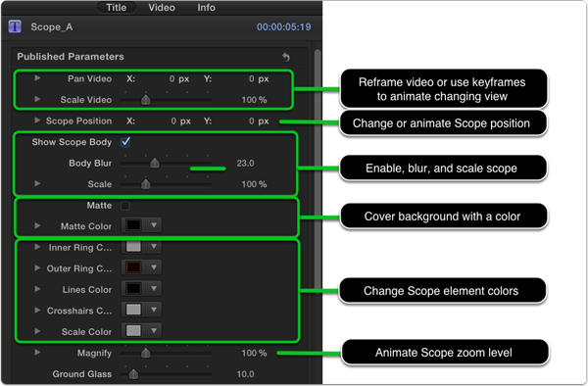Open the Matte Color dropdown arrow
Image resolution: width=588 pixels, height=386 pixels.
pyautogui.click(x=154, y=225)
